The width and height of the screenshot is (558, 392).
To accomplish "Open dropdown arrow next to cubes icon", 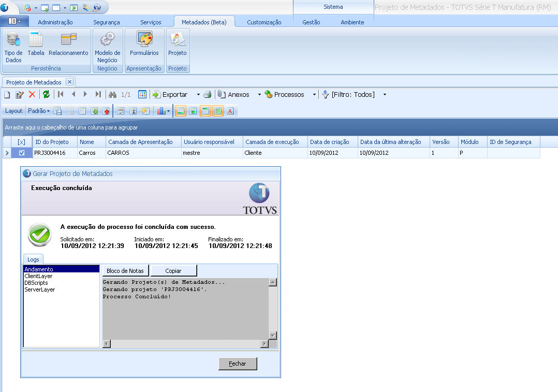I will click(36, 8).
